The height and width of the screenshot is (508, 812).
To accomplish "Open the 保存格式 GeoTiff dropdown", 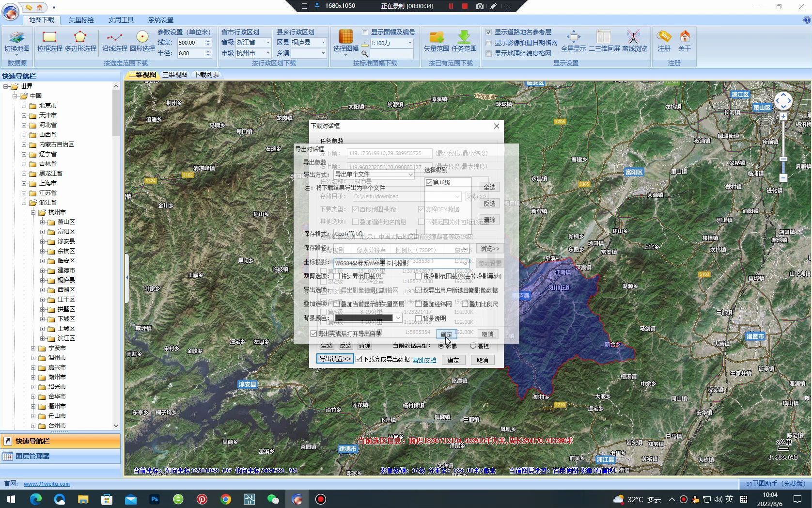I will pos(412,234).
